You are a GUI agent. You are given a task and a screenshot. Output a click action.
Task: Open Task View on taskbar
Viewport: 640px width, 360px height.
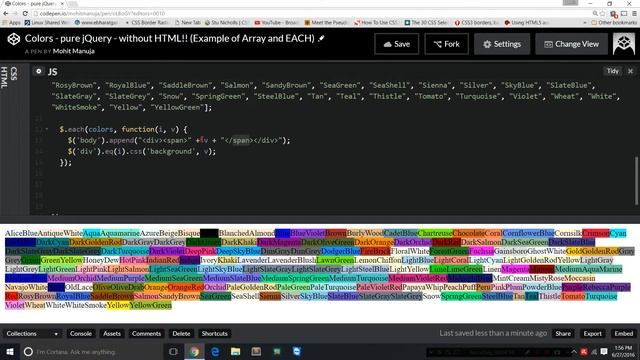[173, 351]
